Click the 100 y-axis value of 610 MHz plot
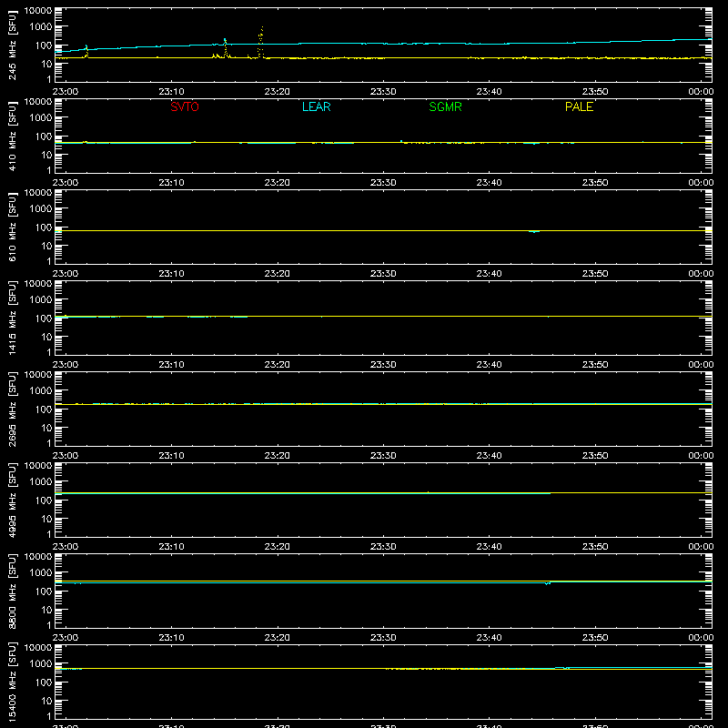 point(44,227)
